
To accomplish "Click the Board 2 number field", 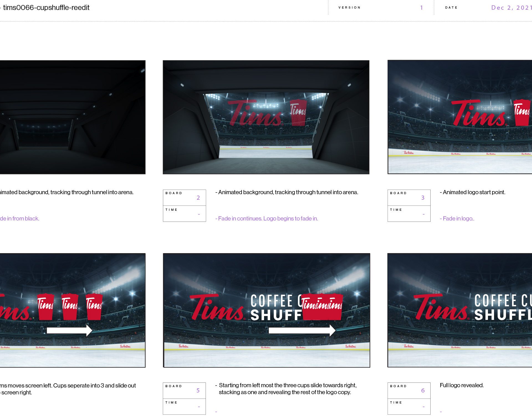I will tap(198, 198).
